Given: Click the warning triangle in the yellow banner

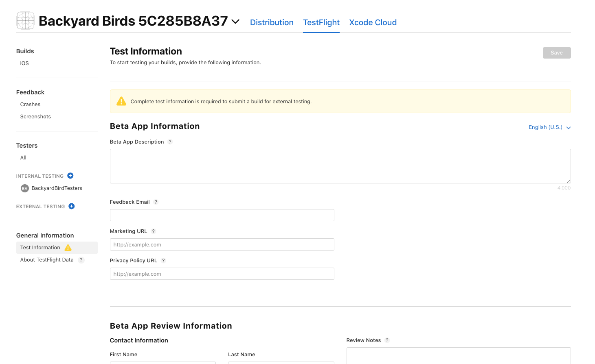Looking at the screenshot, I should click(x=121, y=101).
